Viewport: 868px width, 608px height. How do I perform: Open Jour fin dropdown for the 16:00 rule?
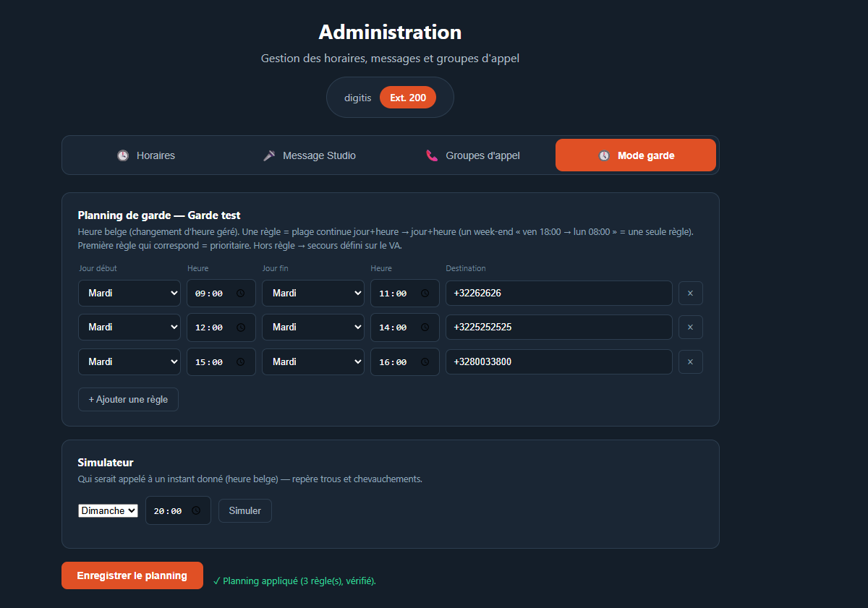(313, 361)
